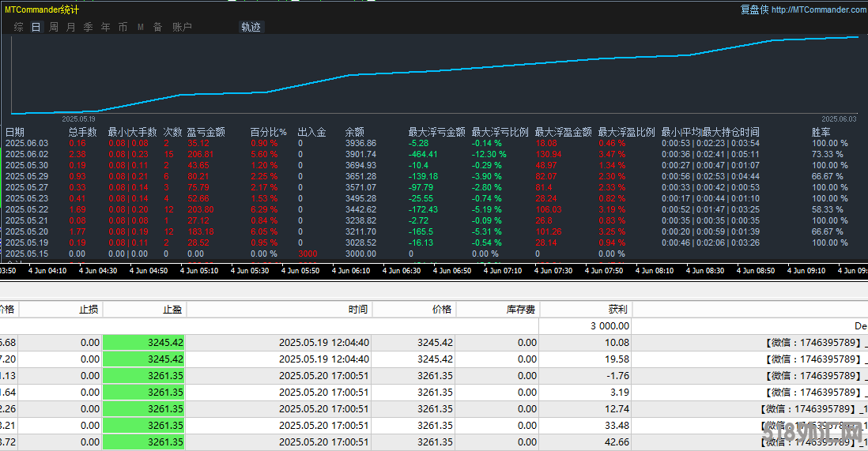Click the 总手数 column header
868x451 pixels.
point(82,132)
